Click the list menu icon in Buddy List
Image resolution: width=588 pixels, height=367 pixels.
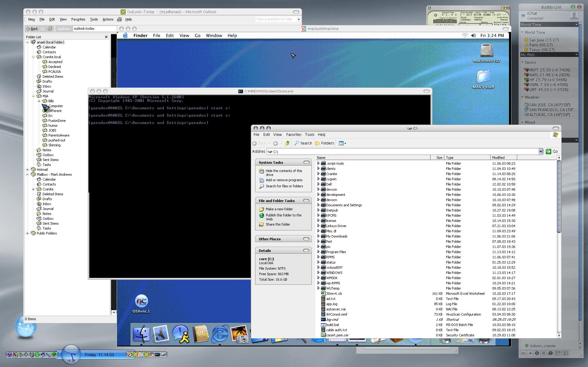pyautogui.click(x=523, y=353)
